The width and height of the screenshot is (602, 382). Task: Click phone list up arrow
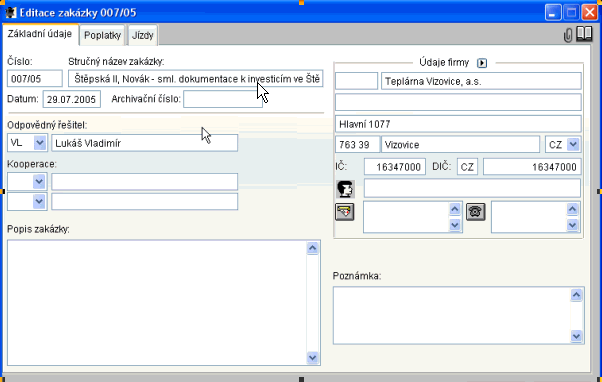(x=572, y=209)
